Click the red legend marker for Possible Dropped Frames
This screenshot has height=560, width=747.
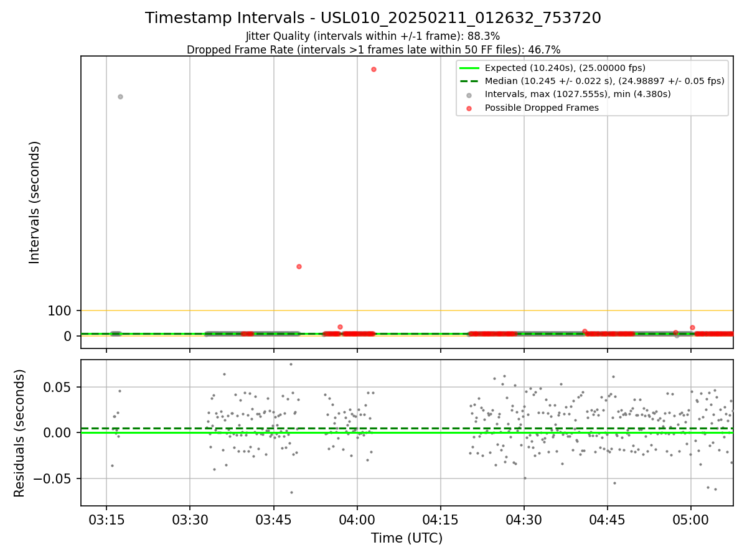[469, 108]
